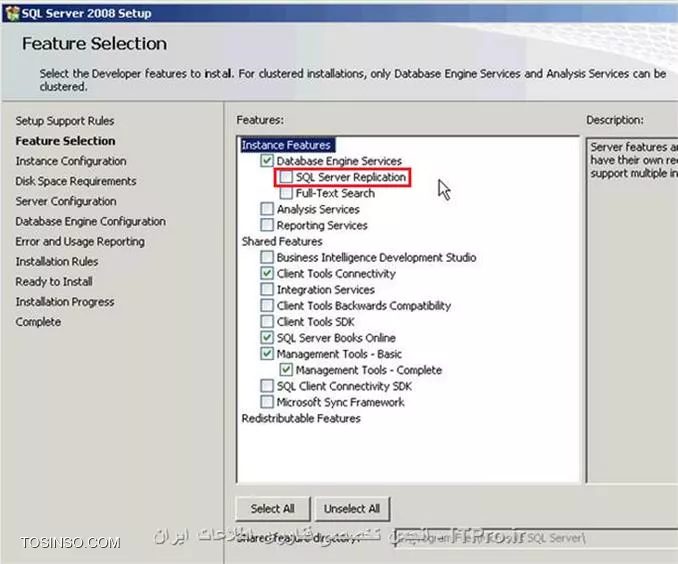The height and width of the screenshot is (564, 678).
Task: Uncheck Management Tools - Basic checkbox
Action: point(267,354)
